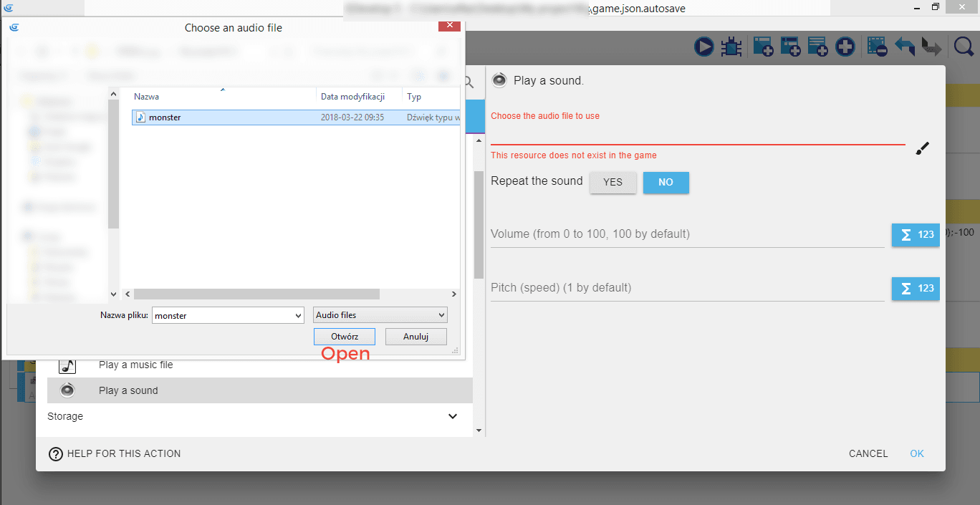Click the add event icon
The width and height of the screenshot is (980, 505).
(x=762, y=47)
